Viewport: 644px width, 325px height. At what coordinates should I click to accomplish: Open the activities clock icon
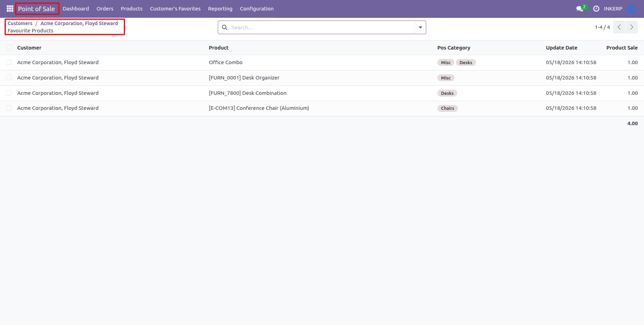(596, 9)
